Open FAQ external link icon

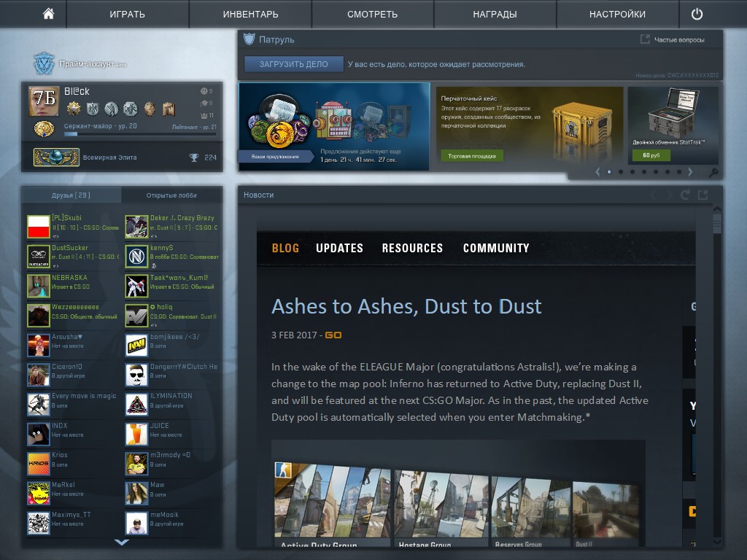645,39
